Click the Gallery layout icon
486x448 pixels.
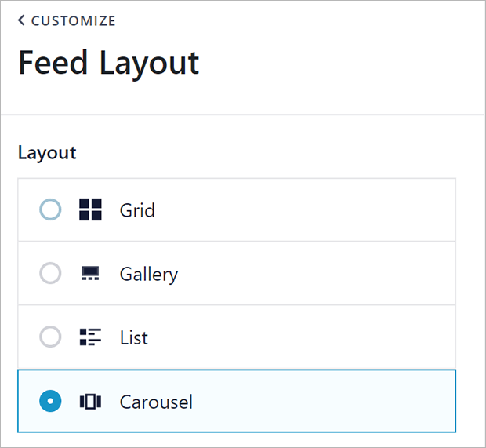pos(90,273)
